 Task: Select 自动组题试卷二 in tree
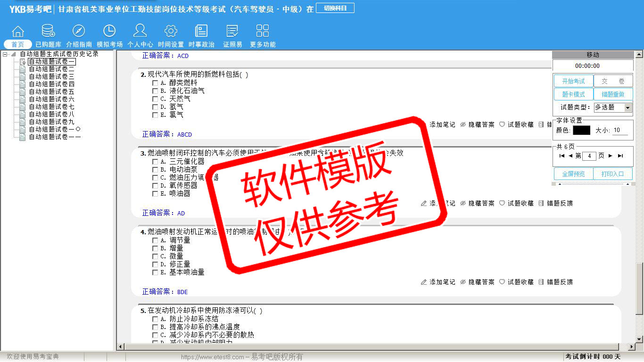coord(51,69)
